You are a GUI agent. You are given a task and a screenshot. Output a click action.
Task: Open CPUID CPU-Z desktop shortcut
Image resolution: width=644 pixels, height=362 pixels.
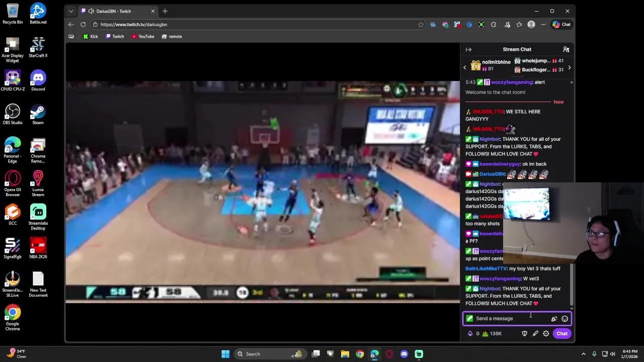[13, 81]
